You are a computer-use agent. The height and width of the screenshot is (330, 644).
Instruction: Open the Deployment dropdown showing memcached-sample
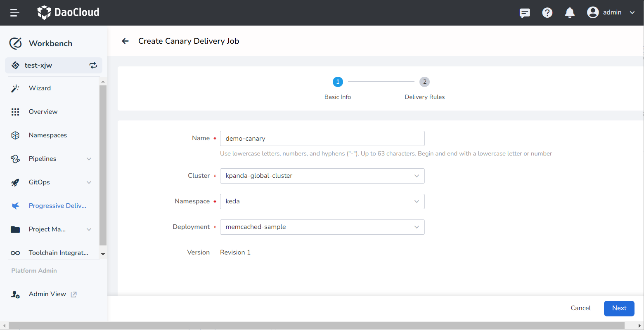(x=322, y=227)
